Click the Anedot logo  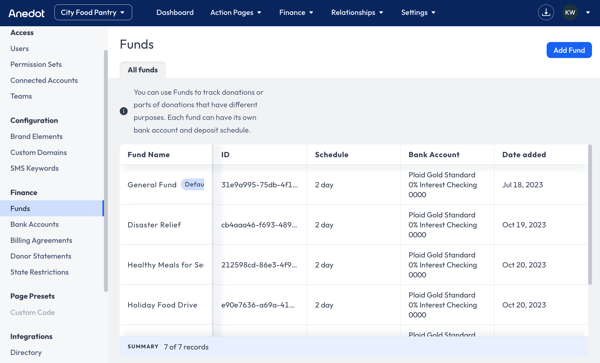26,13
